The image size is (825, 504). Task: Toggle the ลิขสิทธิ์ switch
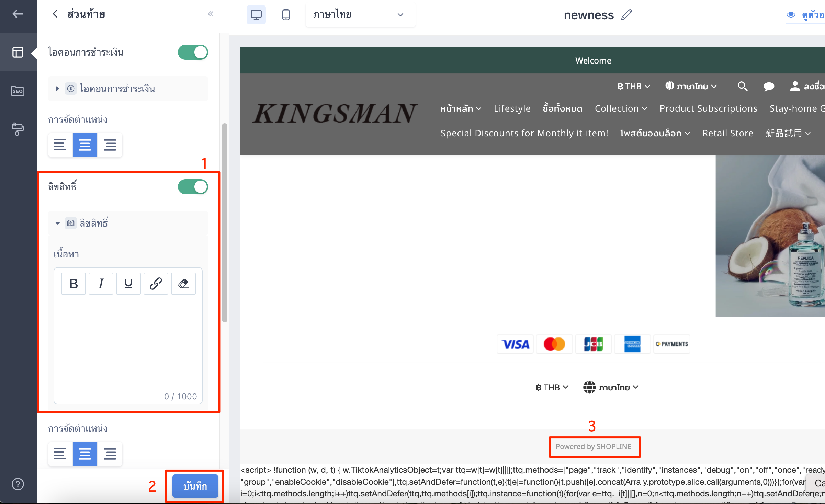point(193,187)
